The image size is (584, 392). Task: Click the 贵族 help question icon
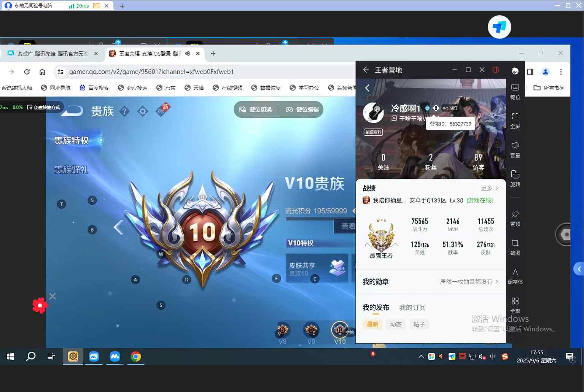point(124,111)
